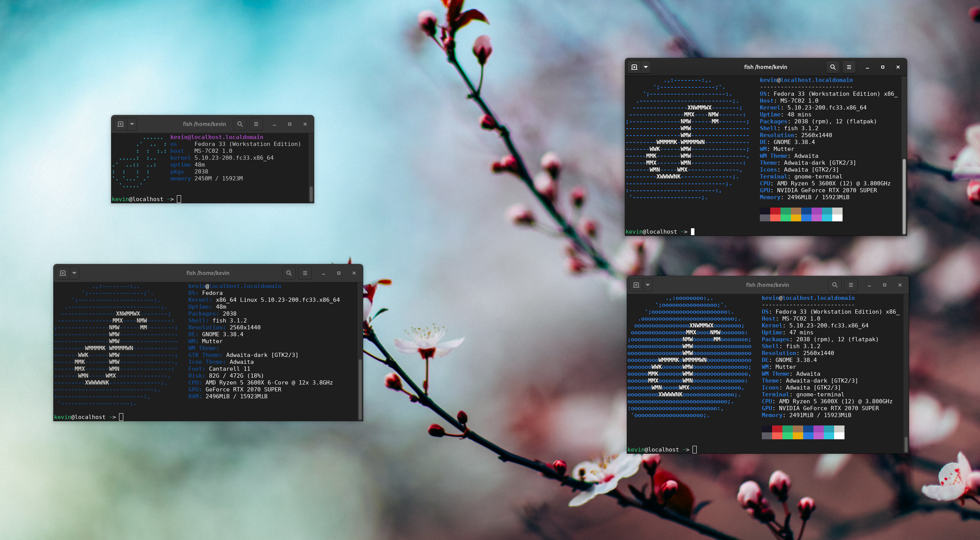The width and height of the screenshot is (980, 540).
Task: Minimize the terminal showing "Uptime: 48 mins"
Action: click(867, 67)
